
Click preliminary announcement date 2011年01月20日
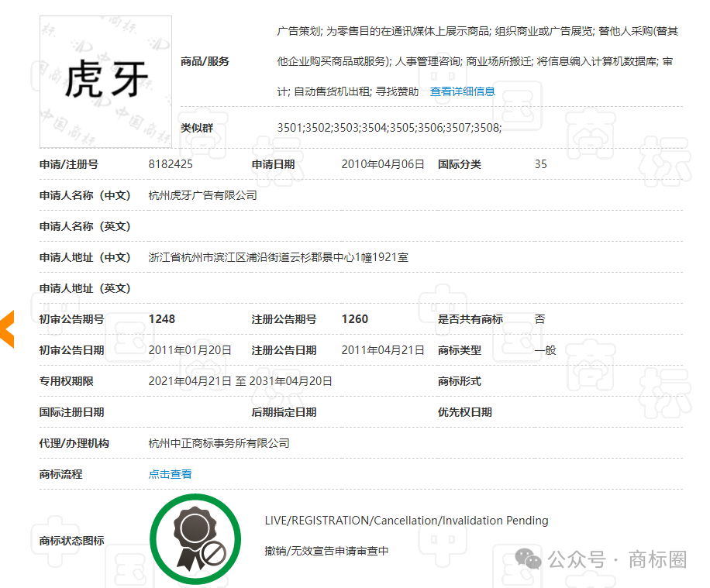[190, 350]
